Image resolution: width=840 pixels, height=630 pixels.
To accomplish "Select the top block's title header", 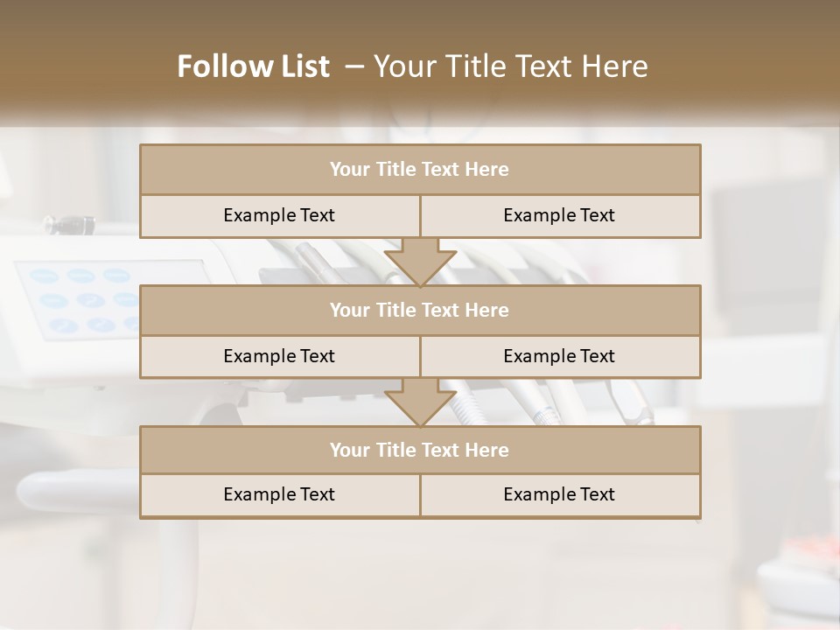I will (420, 170).
